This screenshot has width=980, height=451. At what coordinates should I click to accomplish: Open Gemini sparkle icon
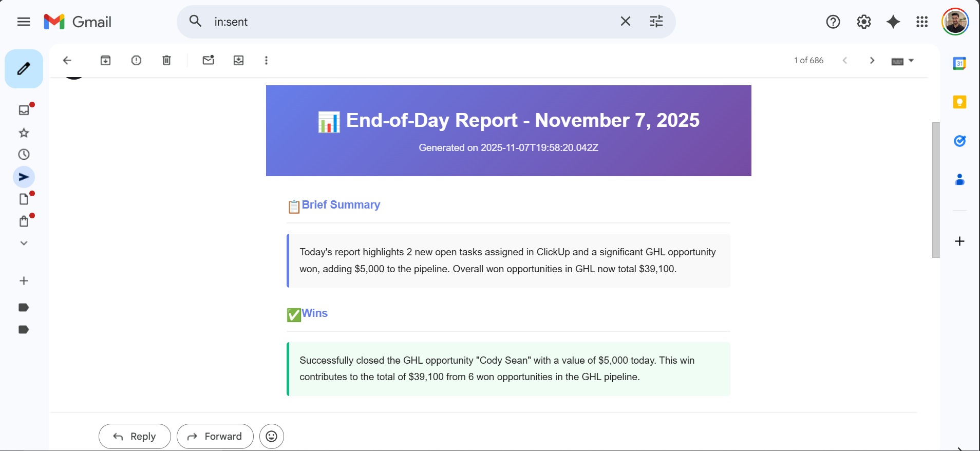pos(893,22)
